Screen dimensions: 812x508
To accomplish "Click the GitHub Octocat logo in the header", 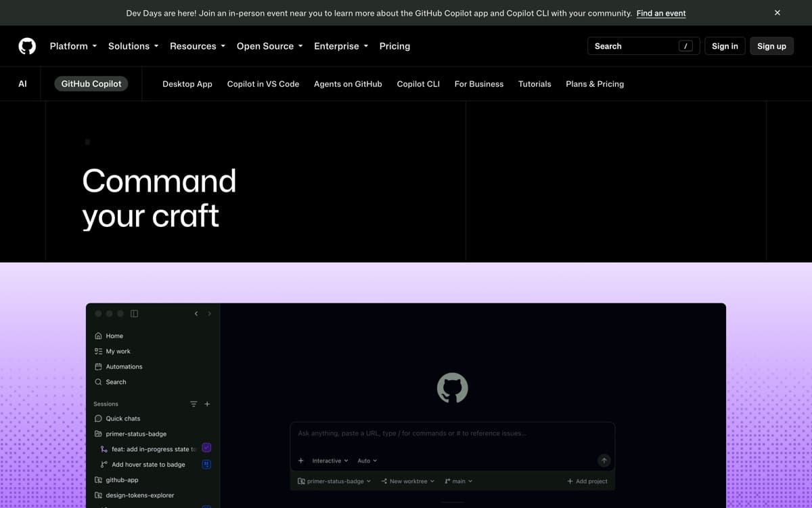I will pos(27,46).
